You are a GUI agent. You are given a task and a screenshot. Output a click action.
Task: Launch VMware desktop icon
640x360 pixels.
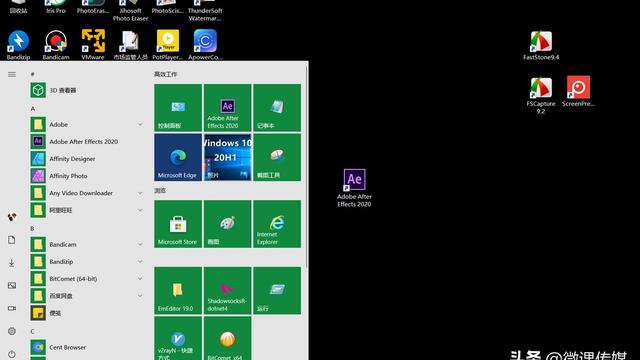(93, 45)
